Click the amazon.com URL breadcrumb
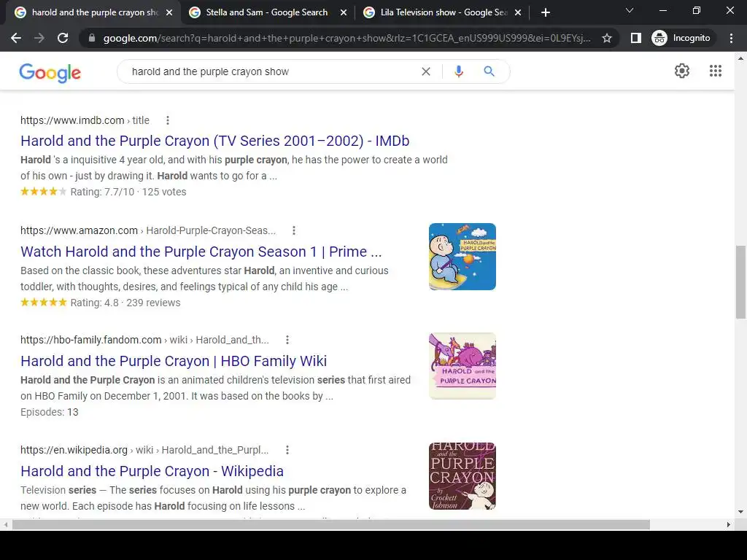 (x=147, y=230)
